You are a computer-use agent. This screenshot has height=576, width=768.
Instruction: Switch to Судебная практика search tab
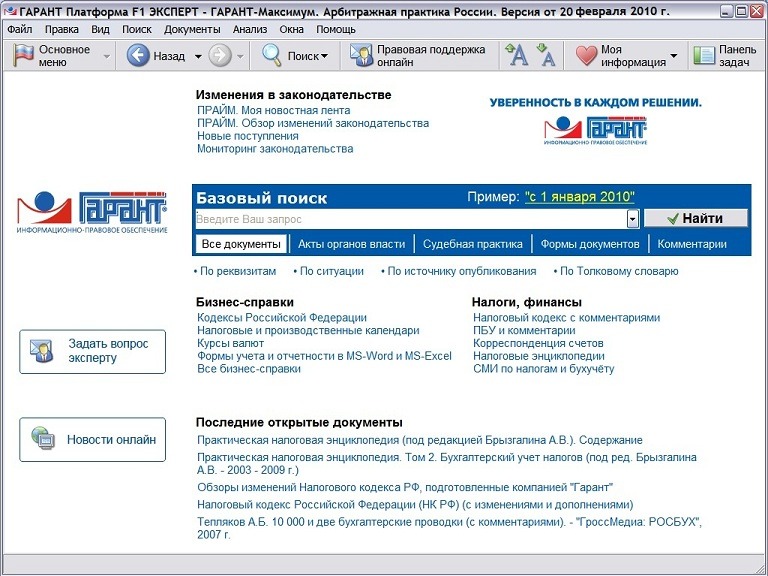473,244
